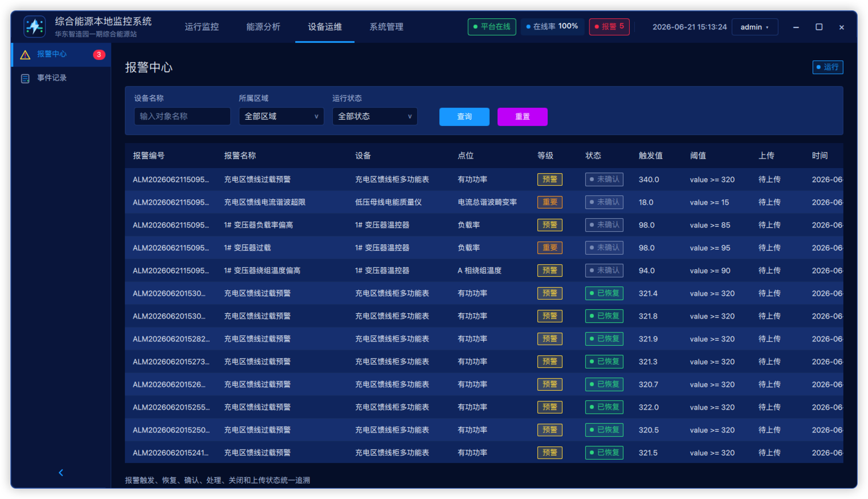Image resolution: width=868 pixels, height=499 pixels.
Task: Click 已恢复 tag in row with value 322.0
Action: point(604,407)
